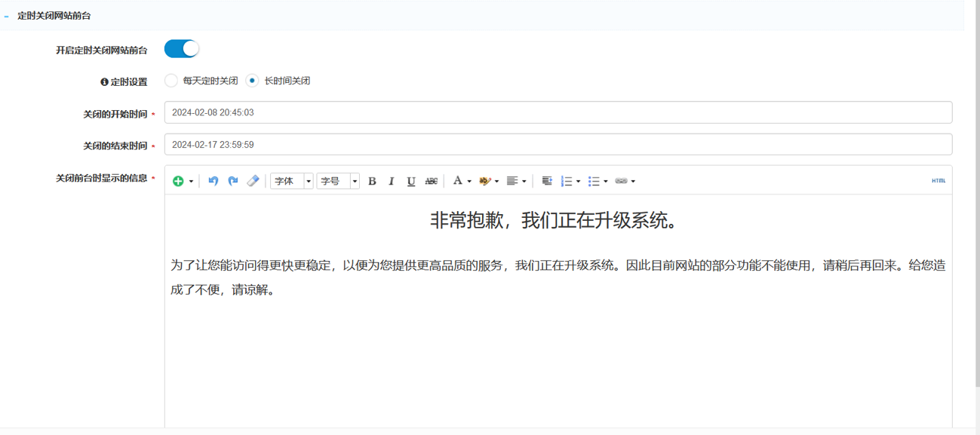Open the text color picker
Viewport: 980px width, 435px height.
pyautogui.click(x=462, y=181)
